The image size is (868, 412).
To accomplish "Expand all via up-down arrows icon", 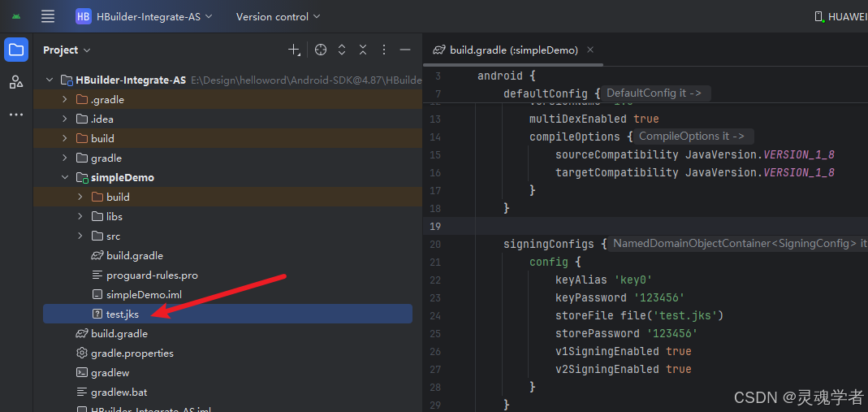I will click(342, 50).
